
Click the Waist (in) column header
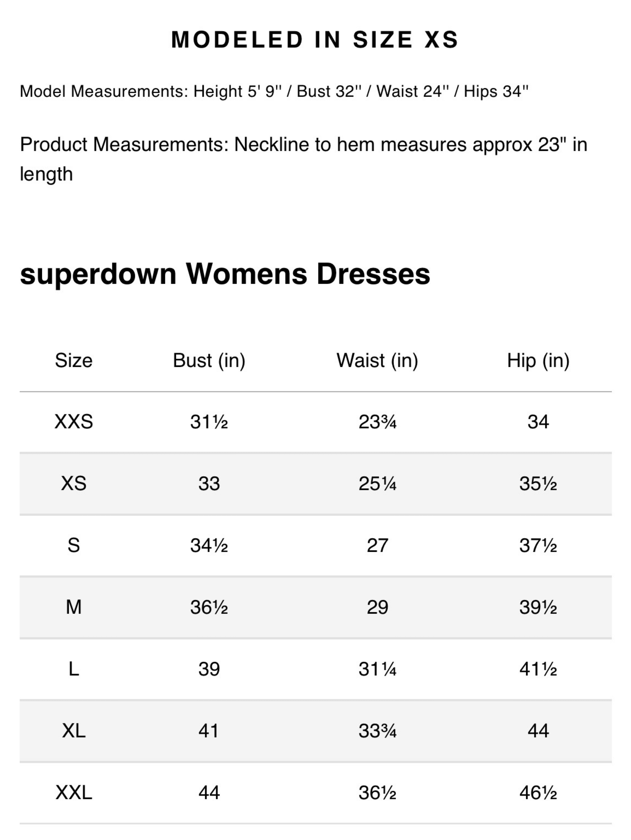pos(377,360)
